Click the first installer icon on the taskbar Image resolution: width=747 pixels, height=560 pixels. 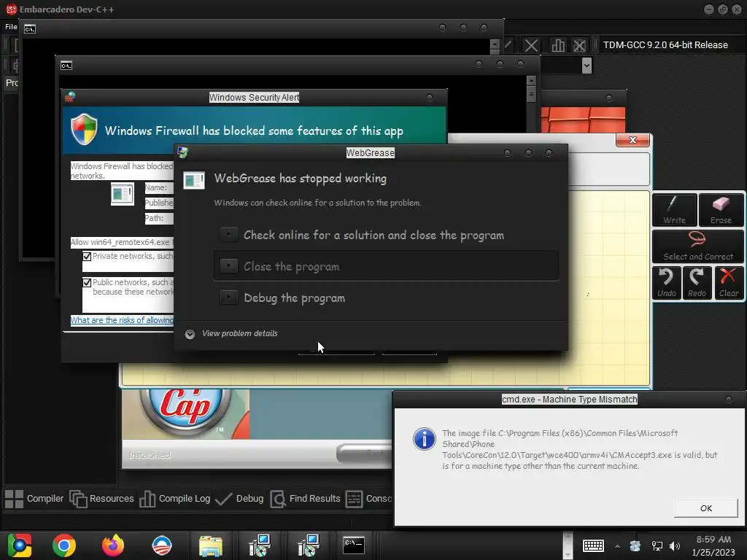coord(260,545)
